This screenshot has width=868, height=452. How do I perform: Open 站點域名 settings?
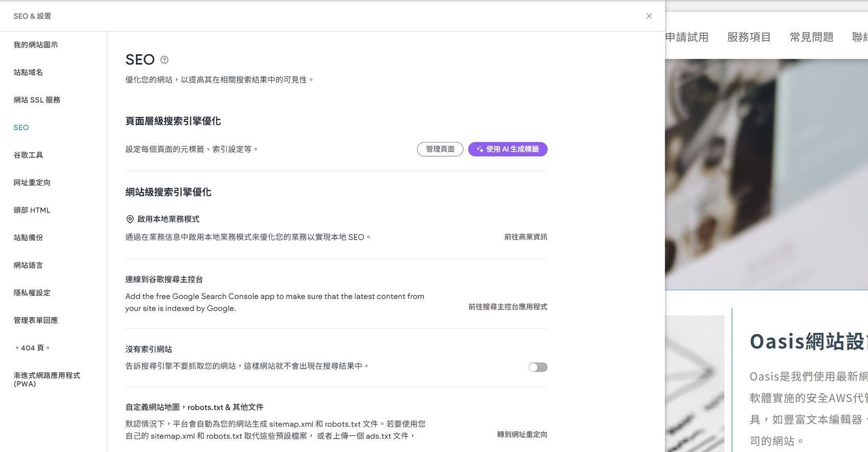click(29, 73)
